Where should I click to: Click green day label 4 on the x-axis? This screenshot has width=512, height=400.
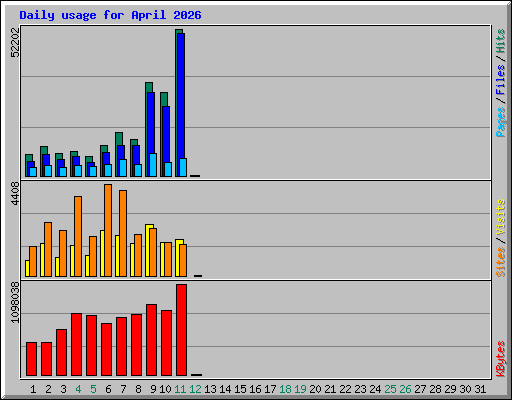coord(78,389)
